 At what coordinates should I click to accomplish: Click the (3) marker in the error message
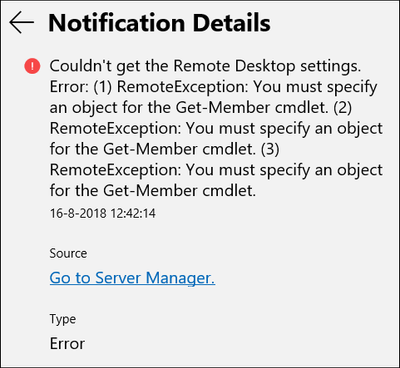pyautogui.click(x=269, y=149)
